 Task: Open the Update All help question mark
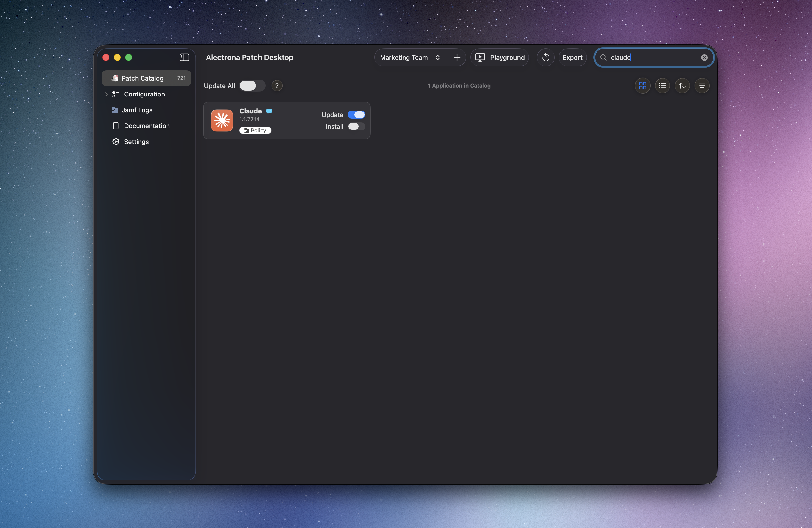point(277,86)
